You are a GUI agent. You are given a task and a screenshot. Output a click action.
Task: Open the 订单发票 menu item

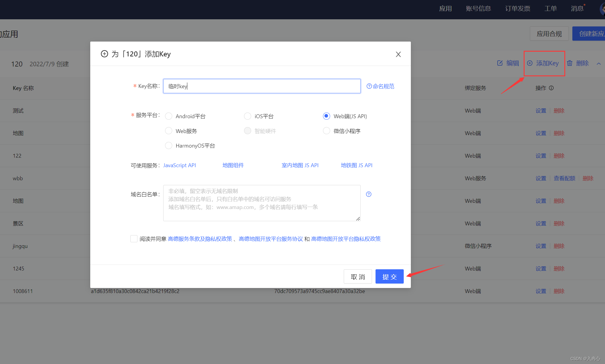[x=517, y=9]
